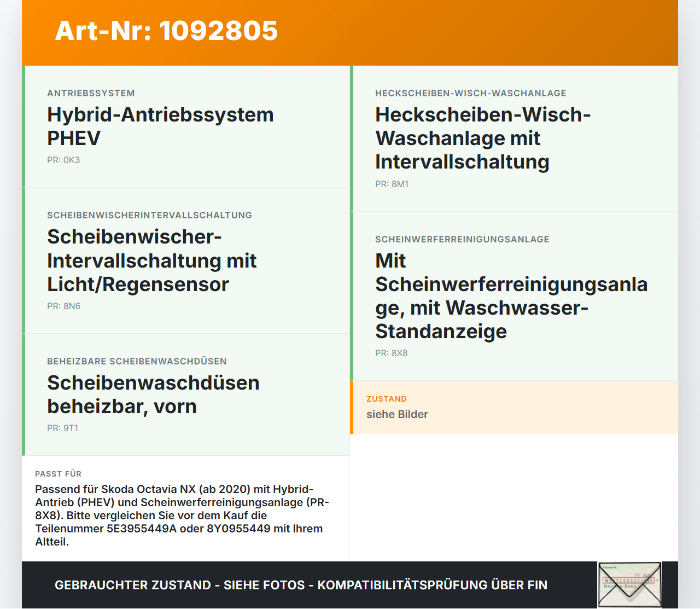Click the GEBRAUCHTER ZUSTAND footer banner text
The width and height of the screenshot is (700, 609).
[301, 585]
